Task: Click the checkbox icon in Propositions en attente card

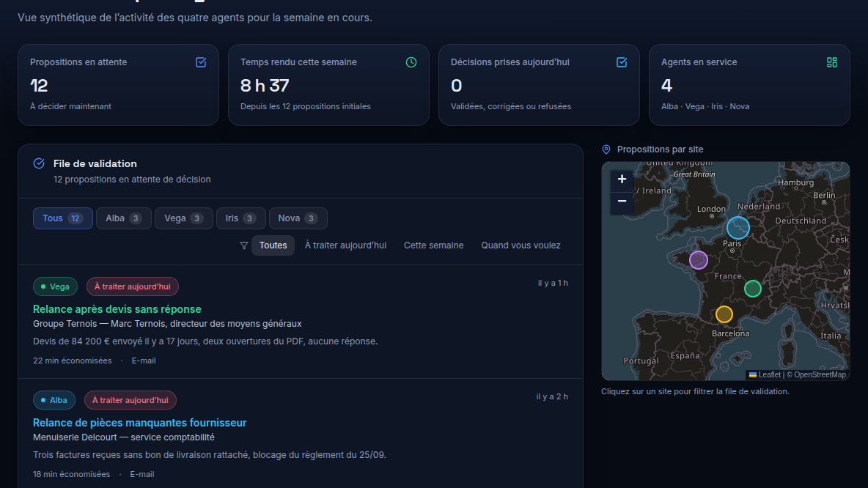Action: click(201, 62)
